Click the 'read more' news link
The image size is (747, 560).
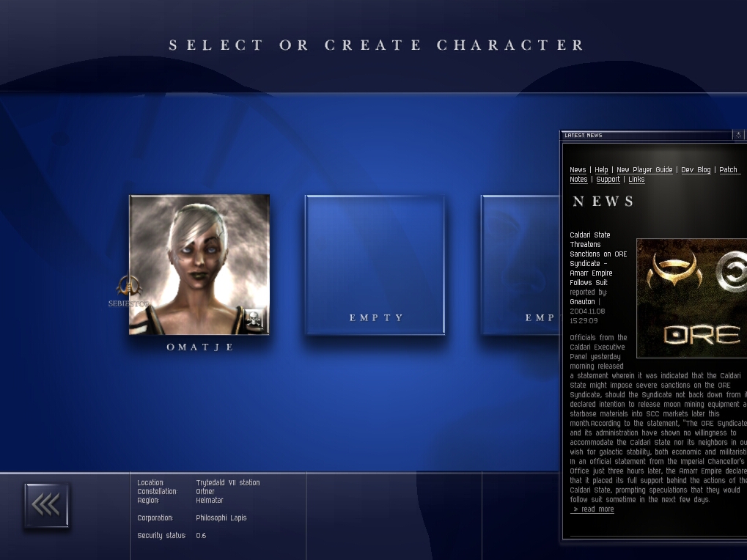(x=593, y=509)
